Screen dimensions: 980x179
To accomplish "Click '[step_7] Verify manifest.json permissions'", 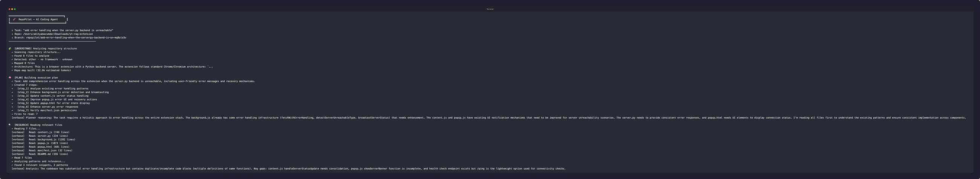I will [x=47, y=110].
